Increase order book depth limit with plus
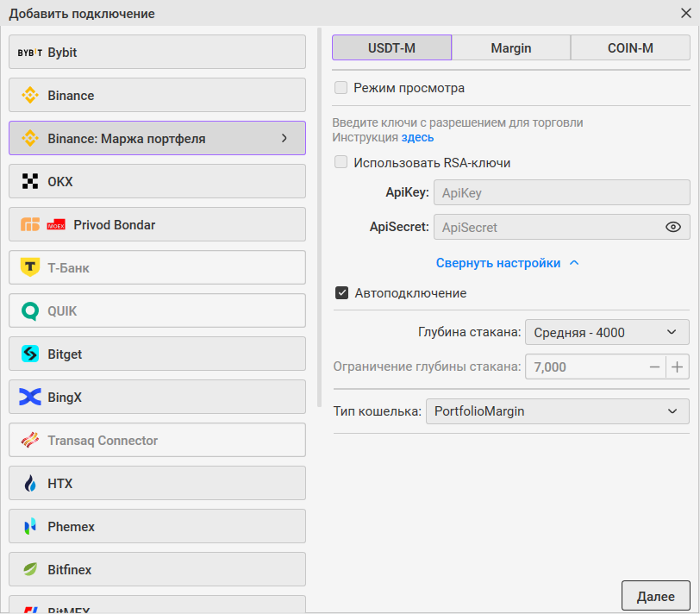 tap(678, 367)
